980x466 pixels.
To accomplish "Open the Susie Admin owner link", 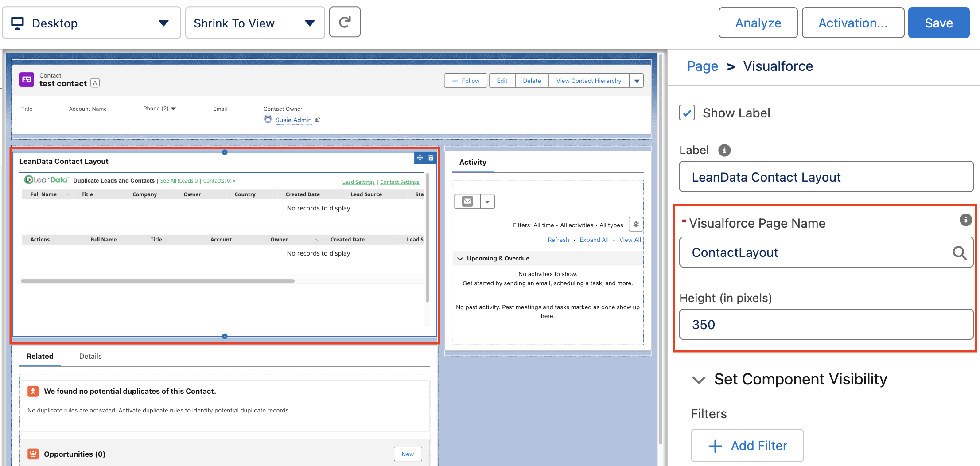I will (293, 120).
